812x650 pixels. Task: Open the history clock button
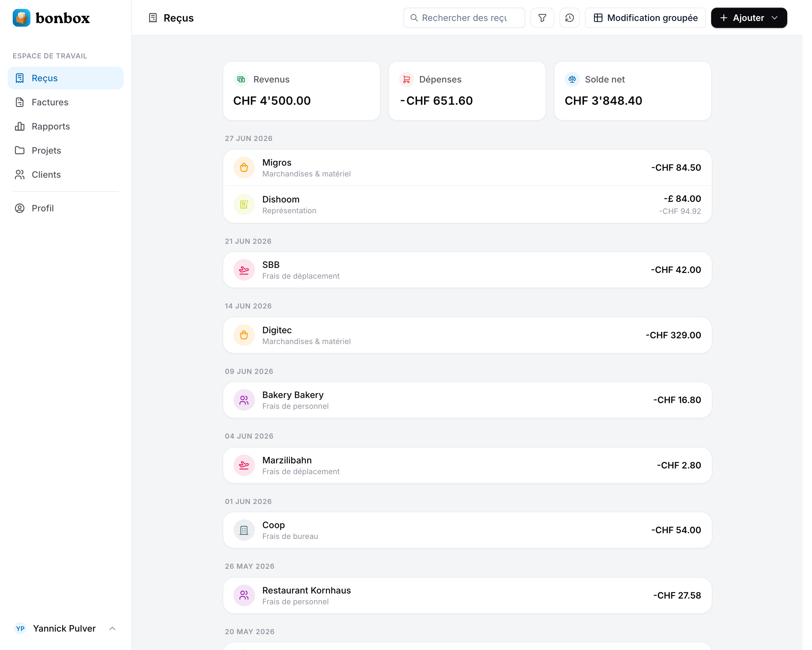pyautogui.click(x=569, y=18)
